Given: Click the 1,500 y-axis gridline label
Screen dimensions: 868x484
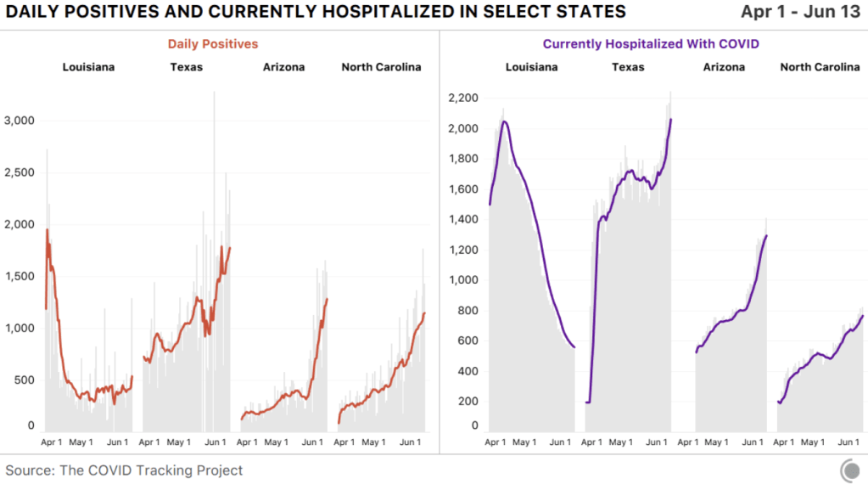Looking at the screenshot, I should 18,276.
